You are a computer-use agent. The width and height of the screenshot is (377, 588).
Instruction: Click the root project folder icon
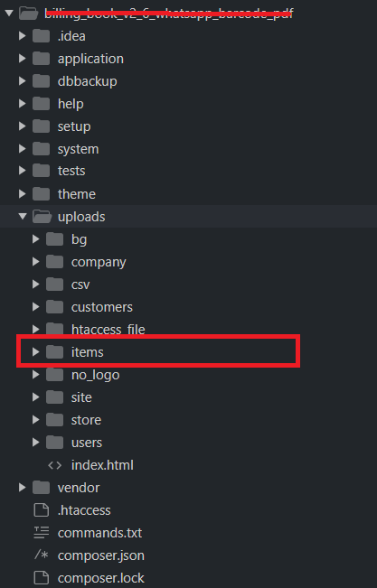(29, 14)
